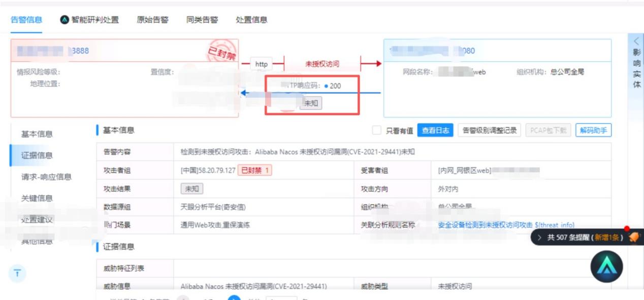Open the 同类告警 tab
The image size is (644, 300).
202,20
